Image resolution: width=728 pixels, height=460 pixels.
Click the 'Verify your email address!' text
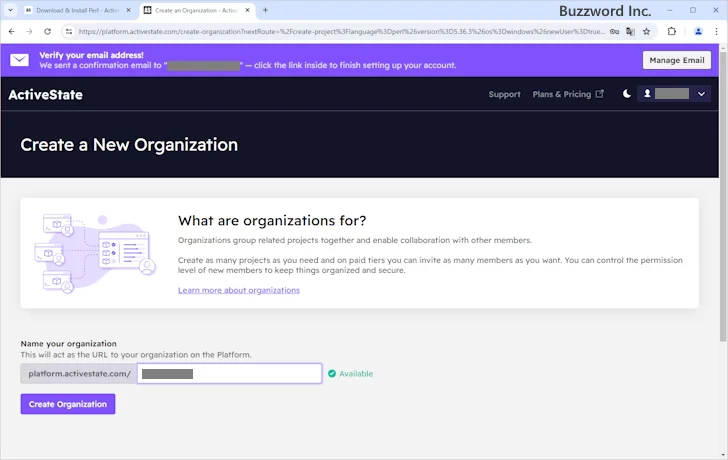click(x=91, y=55)
